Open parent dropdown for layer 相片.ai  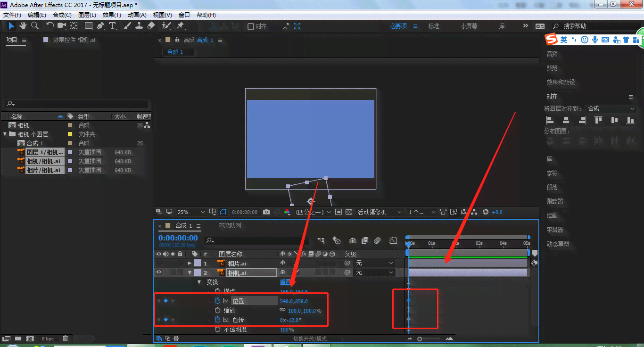[375, 263]
